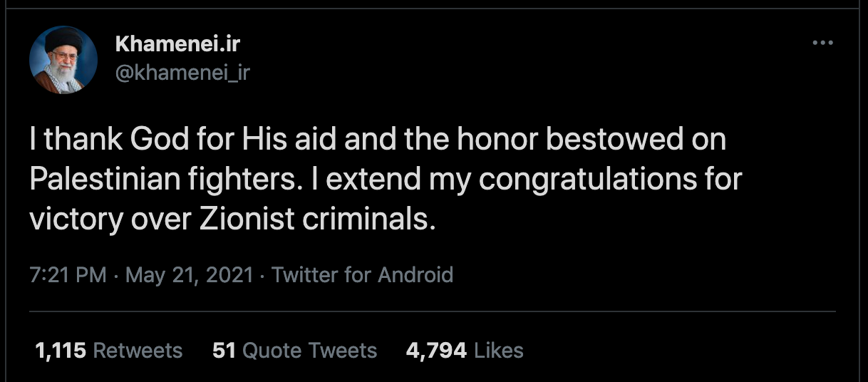Click the 4,794 like count number
This screenshot has width=868, height=382.
click(x=436, y=350)
